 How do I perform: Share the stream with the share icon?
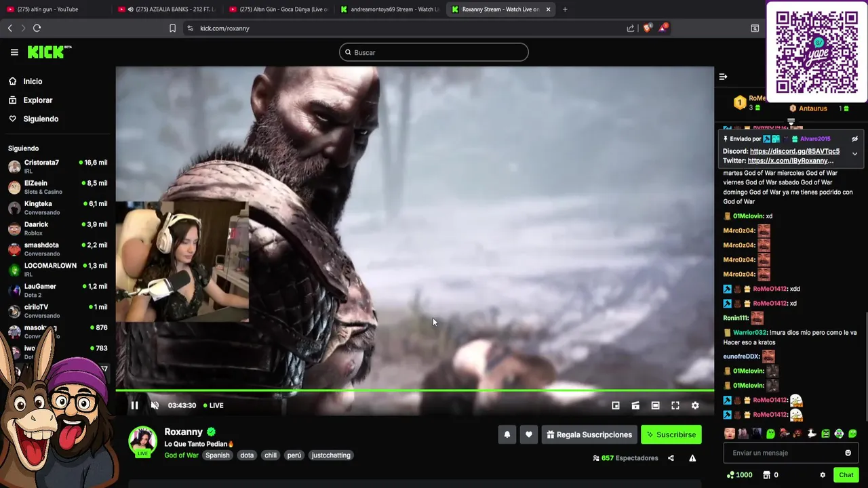click(x=671, y=458)
